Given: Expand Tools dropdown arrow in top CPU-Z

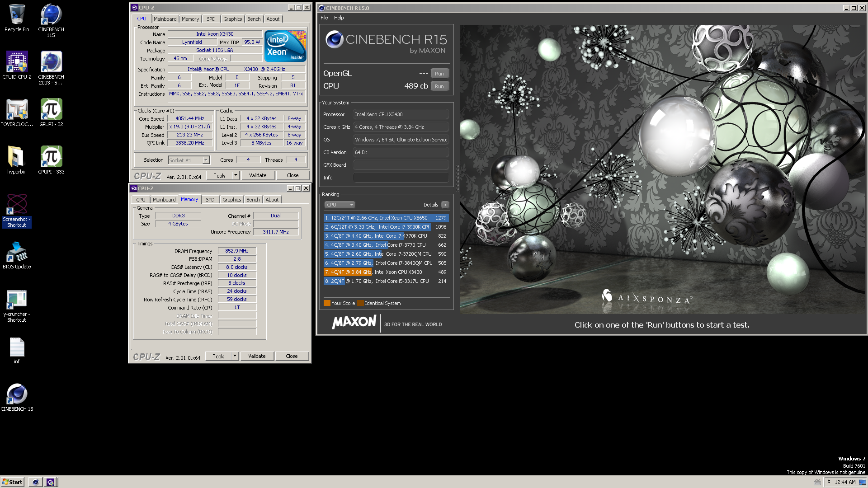Looking at the screenshot, I should point(236,175).
